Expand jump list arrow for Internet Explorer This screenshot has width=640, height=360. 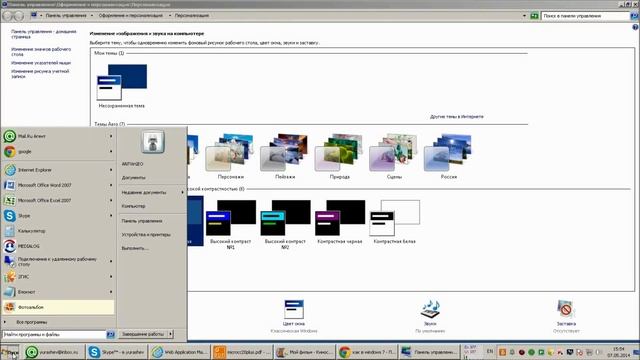(111, 170)
